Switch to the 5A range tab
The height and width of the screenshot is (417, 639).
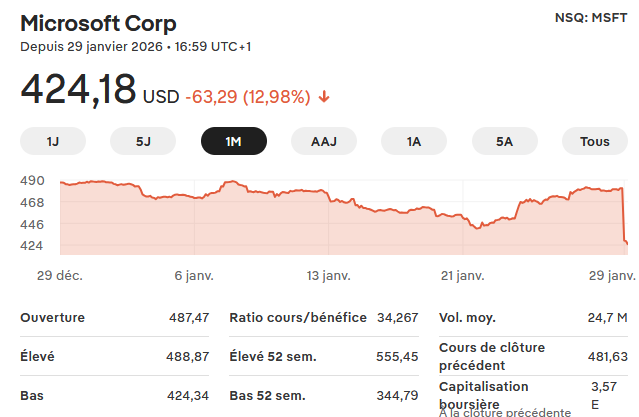pyautogui.click(x=504, y=141)
